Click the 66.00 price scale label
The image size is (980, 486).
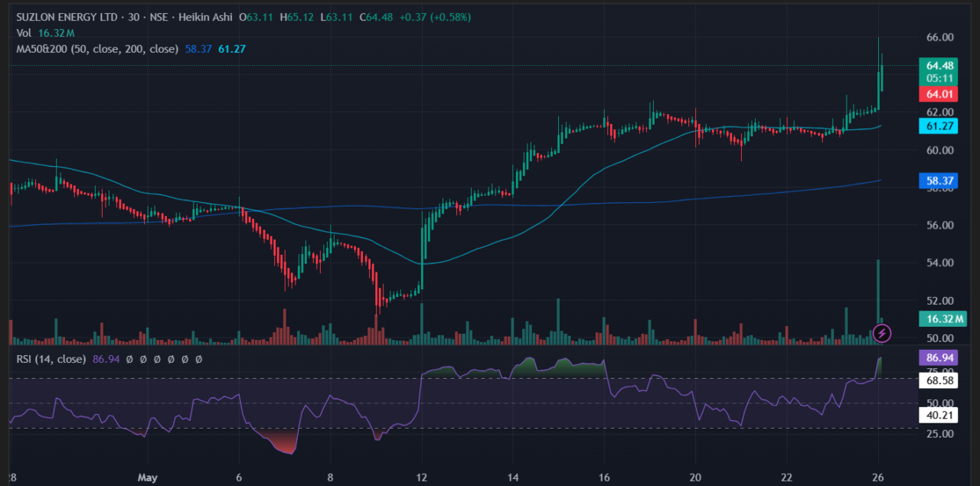pos(939,37)
